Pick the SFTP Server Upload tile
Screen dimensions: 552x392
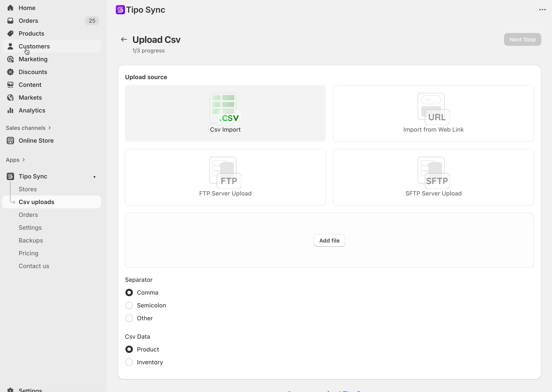pos(433,177)
